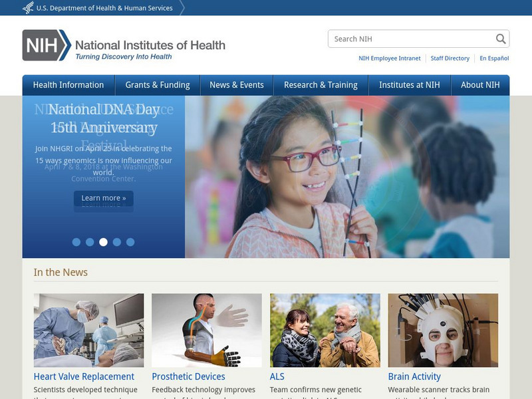Viewport: 532px width, 399px height.
Task: Click Team confirms new genetic summary text
Action: [x=316, y=390]
